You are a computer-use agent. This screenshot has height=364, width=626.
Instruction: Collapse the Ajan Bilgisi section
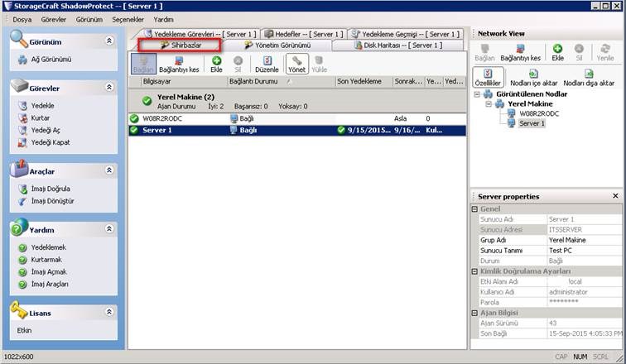pos(474,313)
